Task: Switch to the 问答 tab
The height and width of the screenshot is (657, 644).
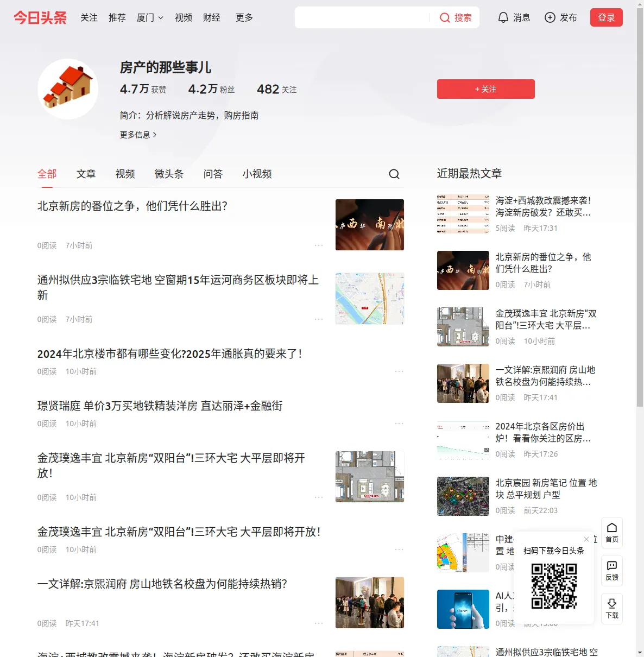Action: 213,174
